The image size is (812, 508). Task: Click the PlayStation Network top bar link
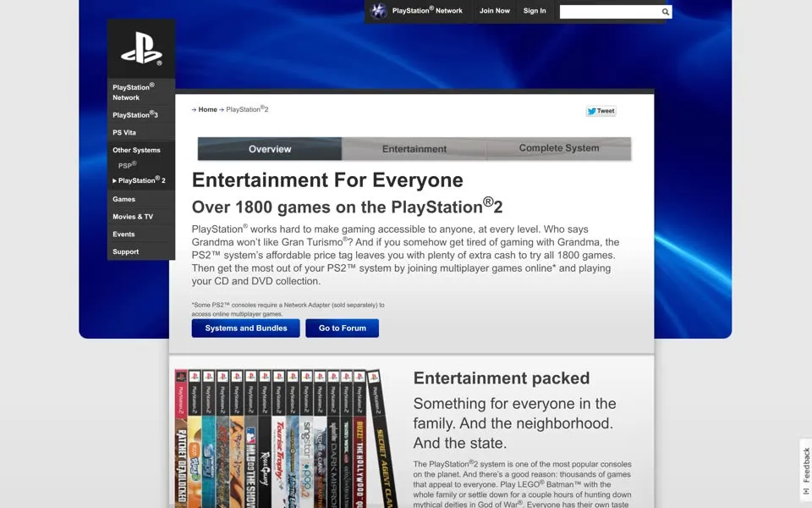point(427,11)
